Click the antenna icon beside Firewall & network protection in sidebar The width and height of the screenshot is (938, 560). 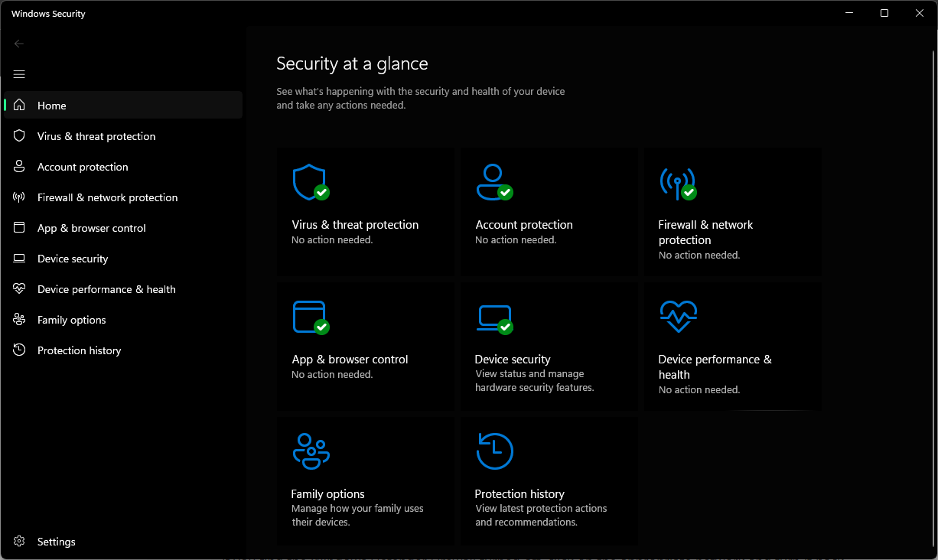coord(19,197)
